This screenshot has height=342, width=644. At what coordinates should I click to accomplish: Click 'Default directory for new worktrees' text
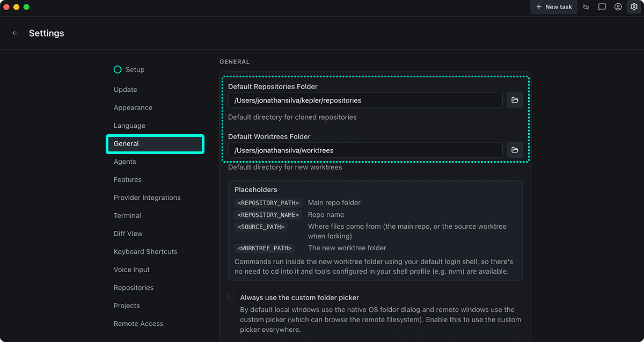pyautogui.click(x=285, y=167)
